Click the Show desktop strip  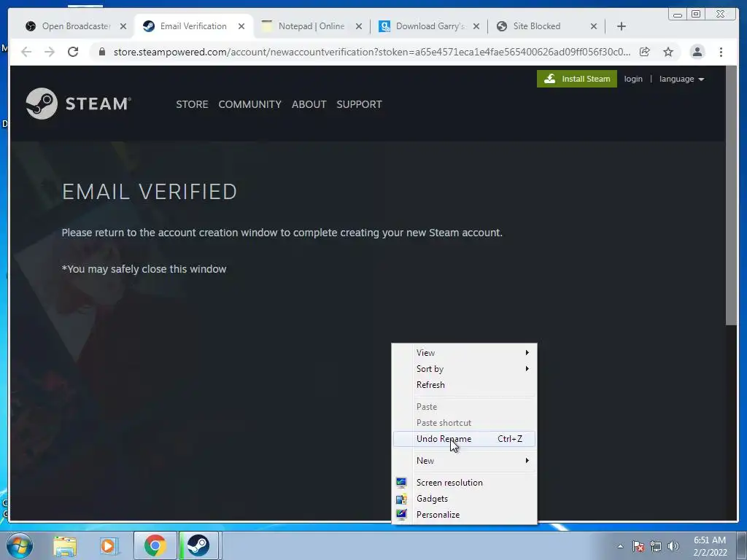[742, 545]
